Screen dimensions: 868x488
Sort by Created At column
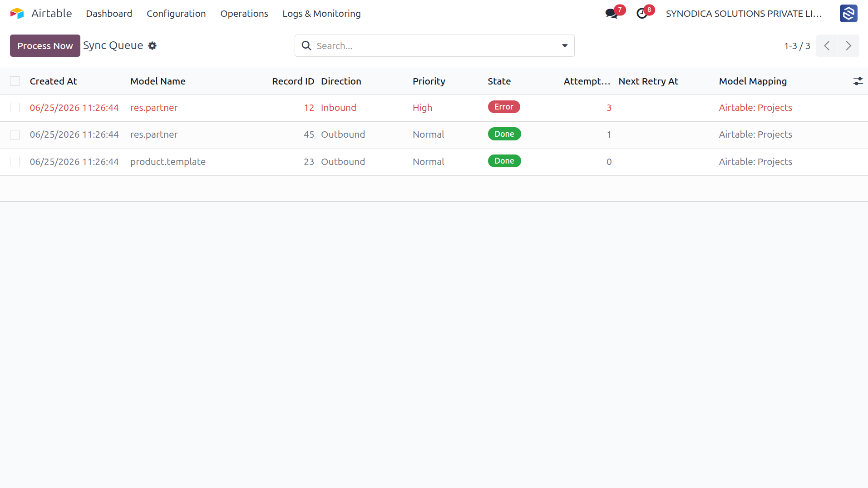tap(54, 81)
